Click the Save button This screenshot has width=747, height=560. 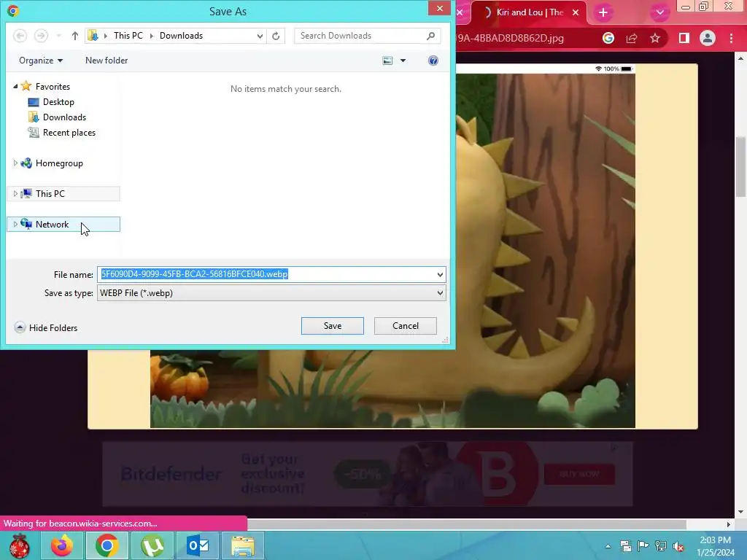point(333,326)
